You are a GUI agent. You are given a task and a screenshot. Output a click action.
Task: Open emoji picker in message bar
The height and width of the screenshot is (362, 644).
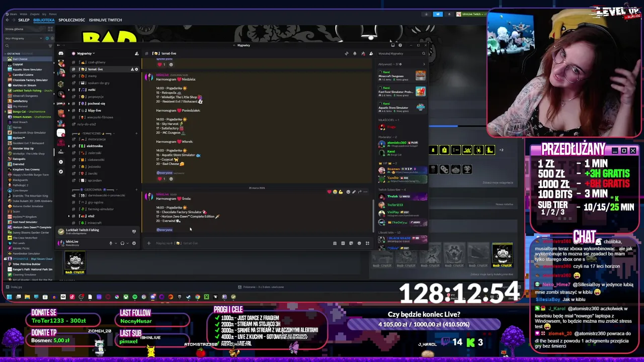coord(359,243)
